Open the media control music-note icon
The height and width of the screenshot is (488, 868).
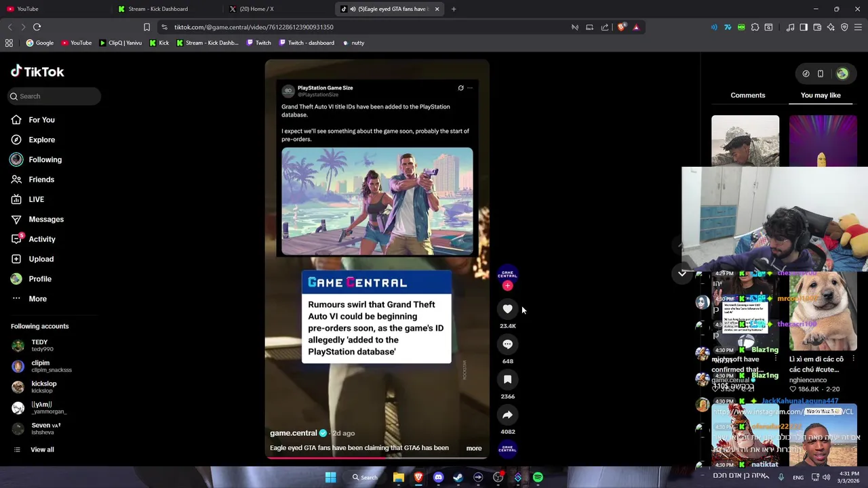coord(790,27)
